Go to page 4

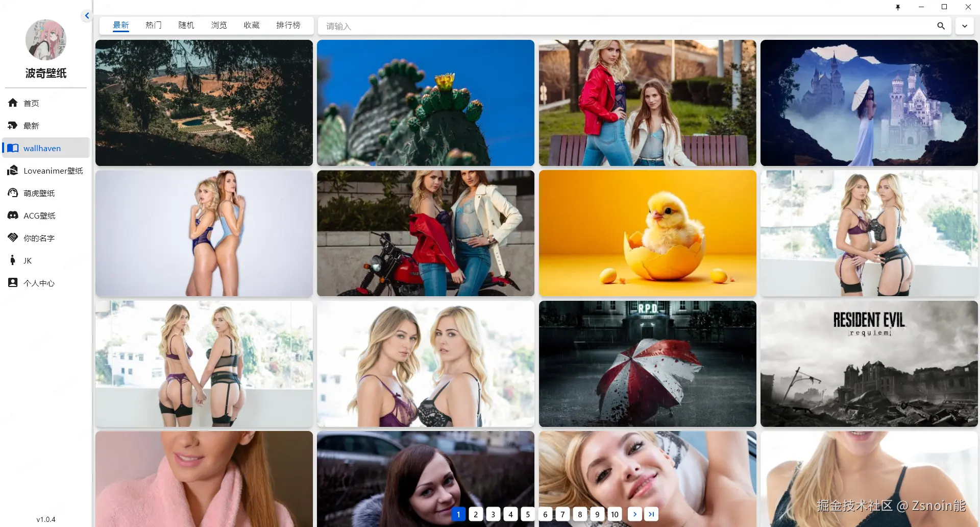pyautogui.click(x=510, y=514)
